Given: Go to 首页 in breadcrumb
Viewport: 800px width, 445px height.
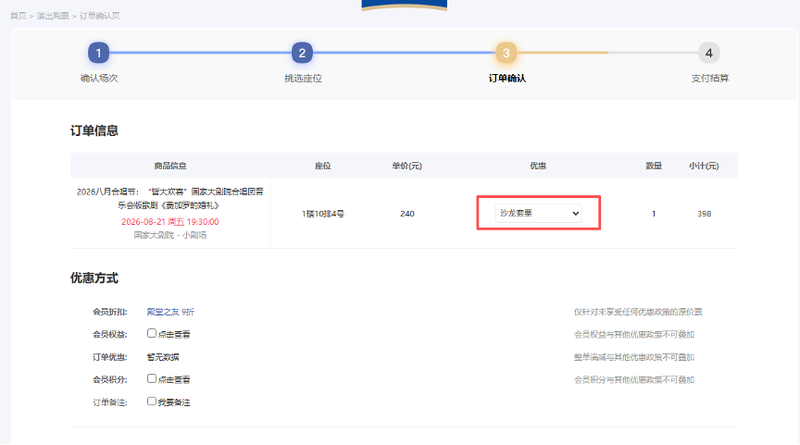Looking at the screenshot, I should (x=18, y=16).
